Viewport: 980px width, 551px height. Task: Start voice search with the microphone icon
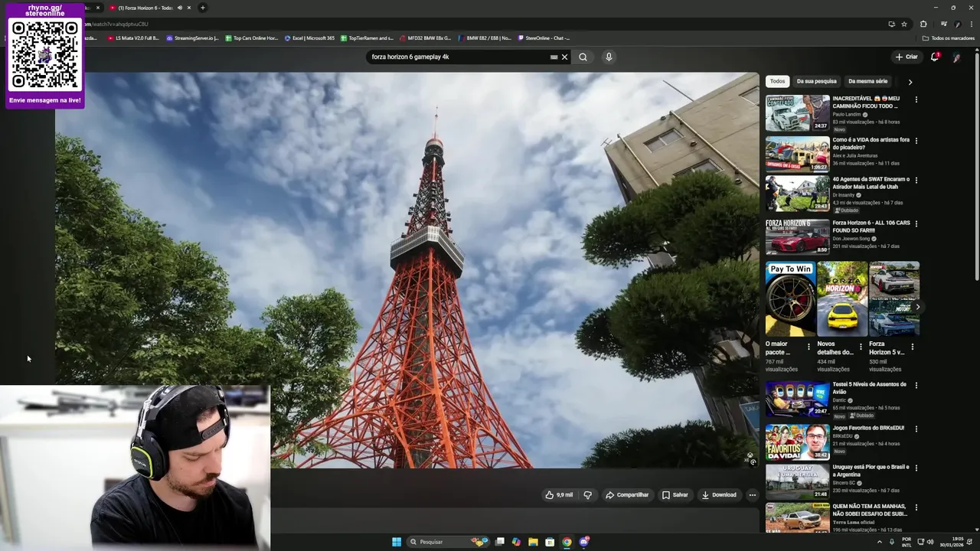coord(609,57)
